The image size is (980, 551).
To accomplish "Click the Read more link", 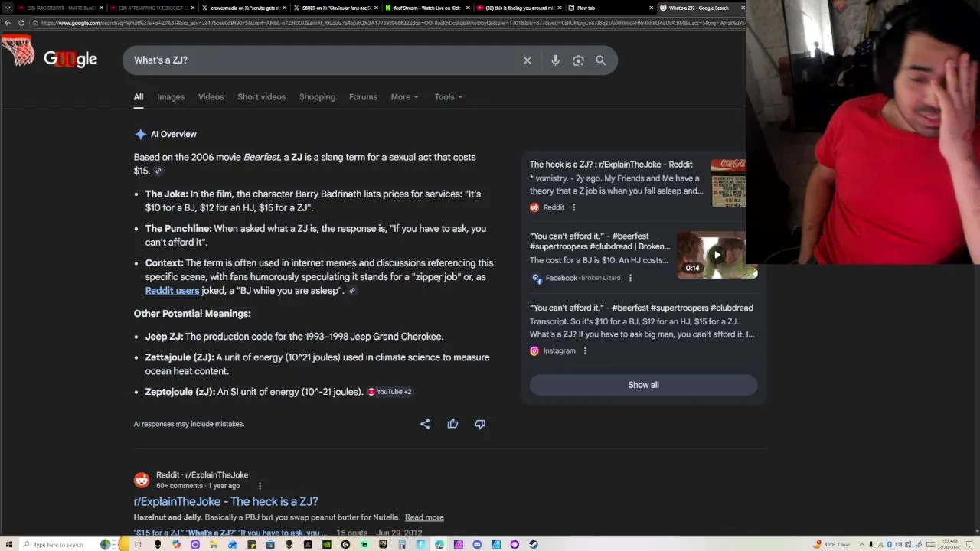I will [424, 517].
